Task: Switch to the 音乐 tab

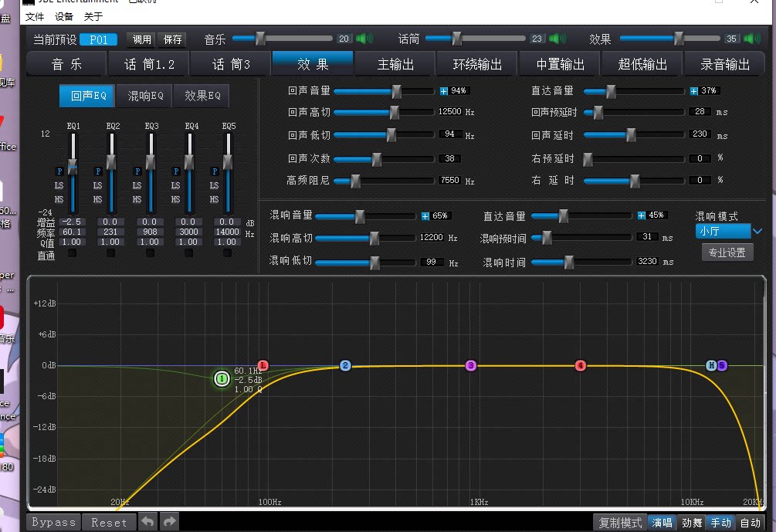Action: coord(66,64)
